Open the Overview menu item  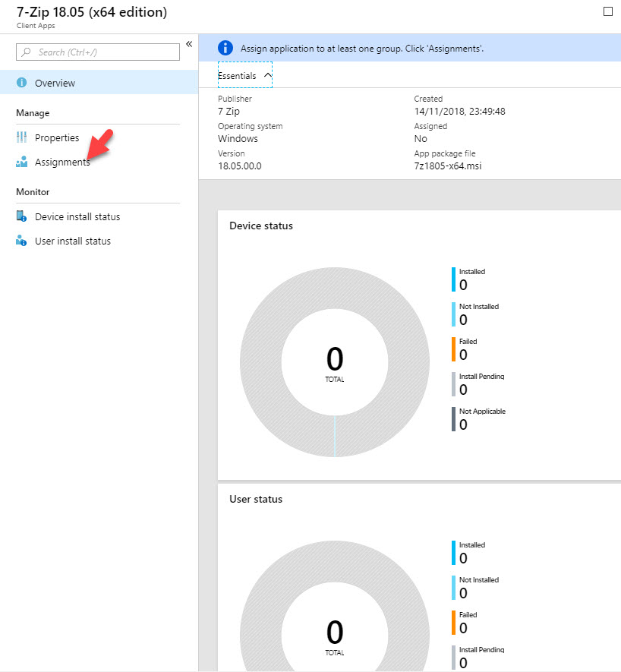pos(99,82)
